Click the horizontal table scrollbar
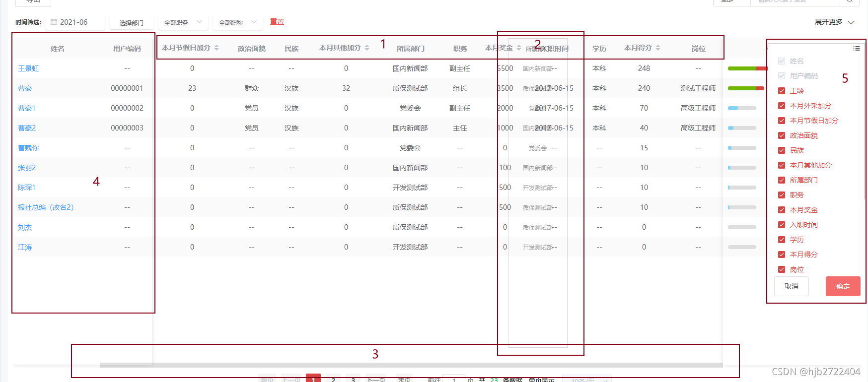 411,365
